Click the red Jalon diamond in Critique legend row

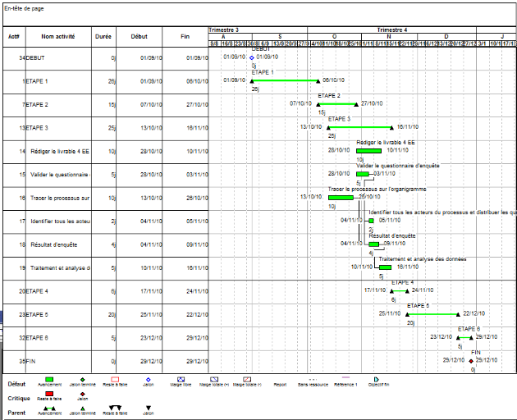(82, 394)
